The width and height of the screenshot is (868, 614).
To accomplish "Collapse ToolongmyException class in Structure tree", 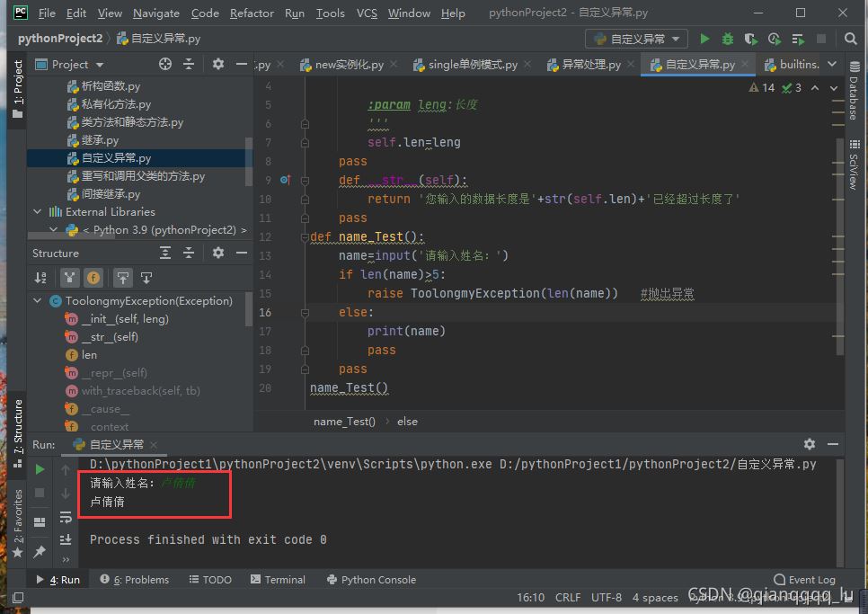I will pyautogui.click(x=38, y=301).
